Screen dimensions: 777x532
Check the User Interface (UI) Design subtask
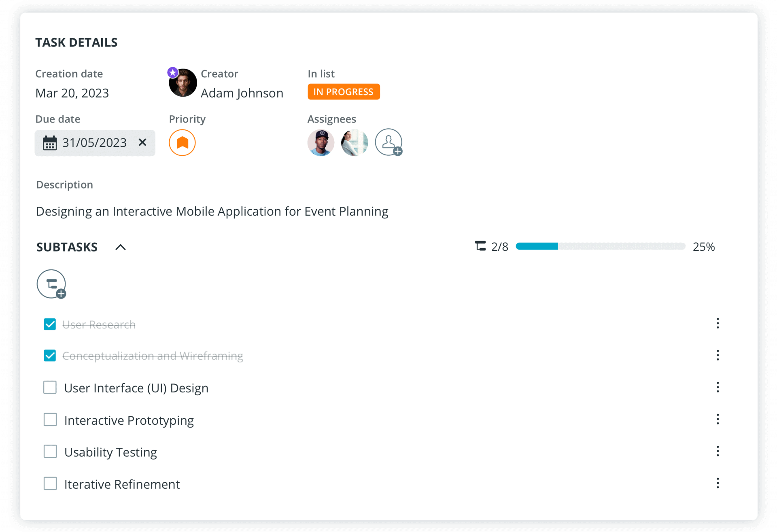point(49,387)
